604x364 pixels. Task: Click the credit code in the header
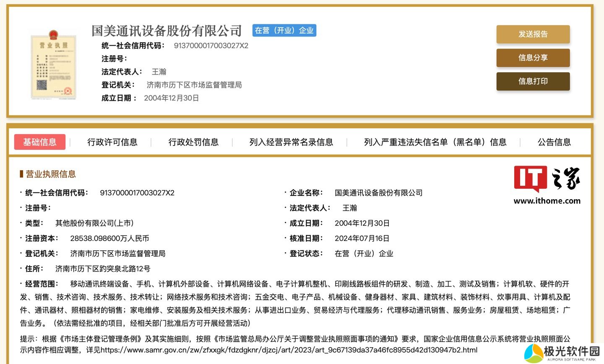211,46
